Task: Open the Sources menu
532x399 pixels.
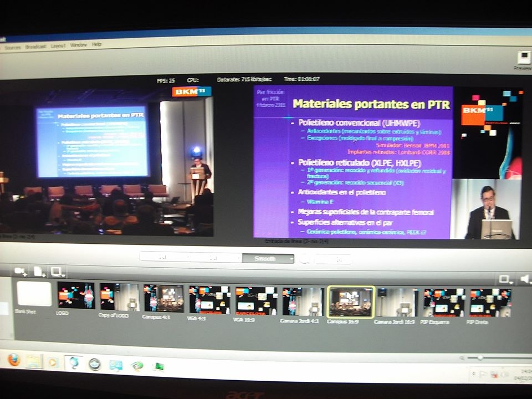Action: (x=13, y=48)
